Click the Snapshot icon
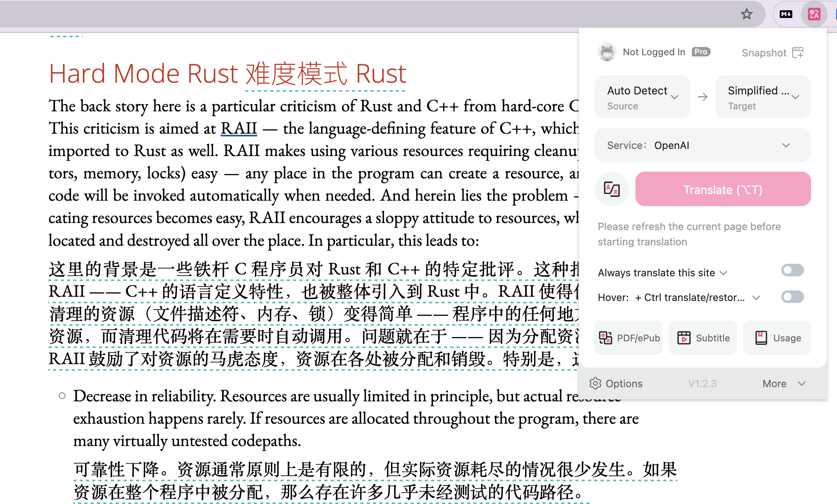The width and height of the screenshot is (837, 504). [798, 53]
